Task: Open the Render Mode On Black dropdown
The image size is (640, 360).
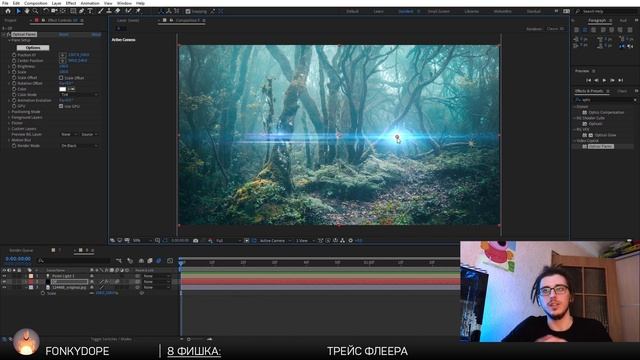Action: [79, 146]
